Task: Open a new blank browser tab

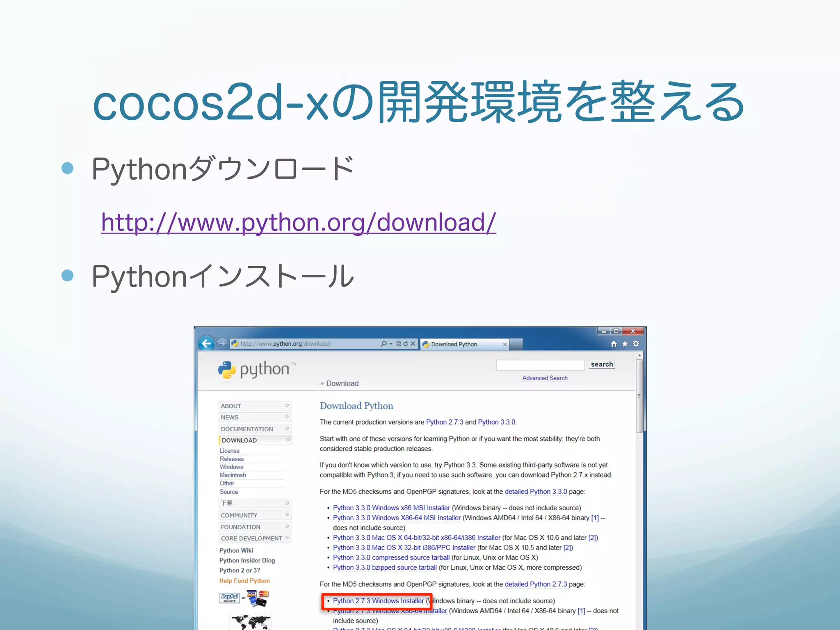Action: coord(516,344)
